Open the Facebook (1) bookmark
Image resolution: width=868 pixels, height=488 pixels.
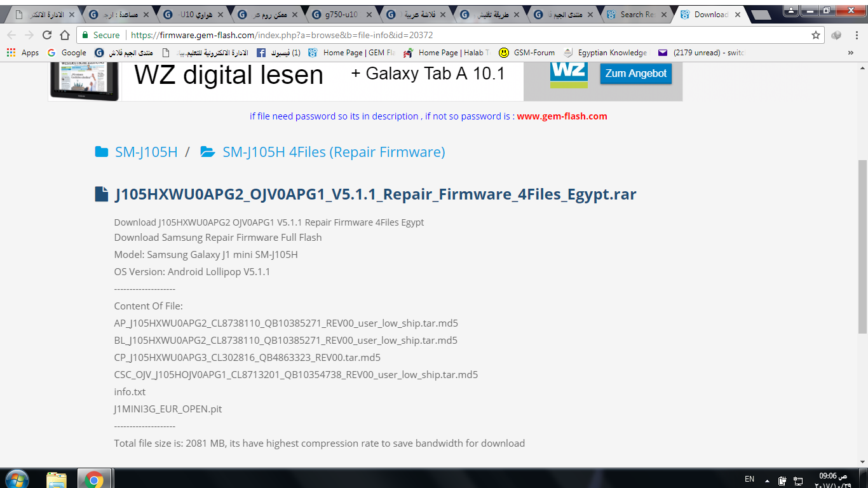(x=278, y=53)
